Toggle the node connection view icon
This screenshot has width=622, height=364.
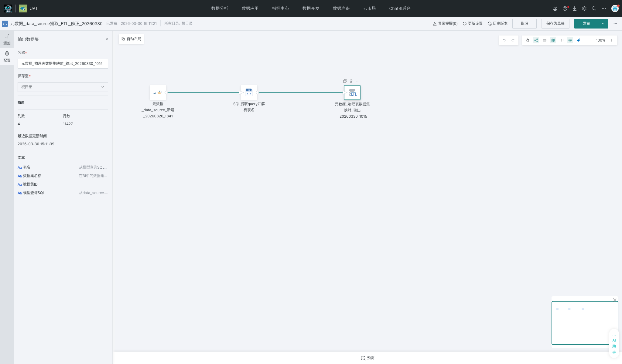536,40
